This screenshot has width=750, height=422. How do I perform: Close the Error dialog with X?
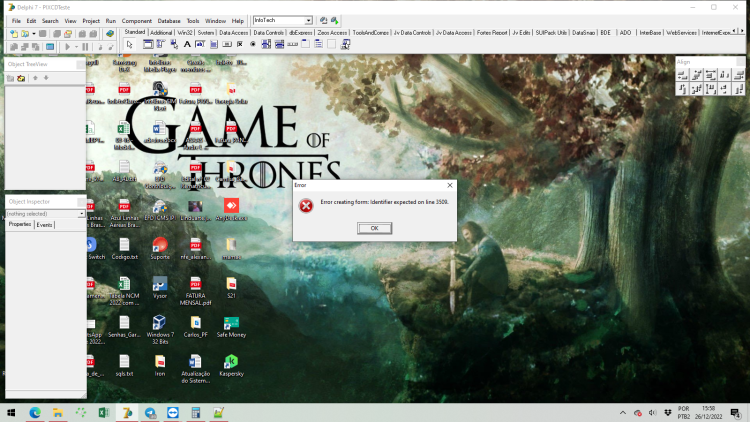[x=450, y=185]
